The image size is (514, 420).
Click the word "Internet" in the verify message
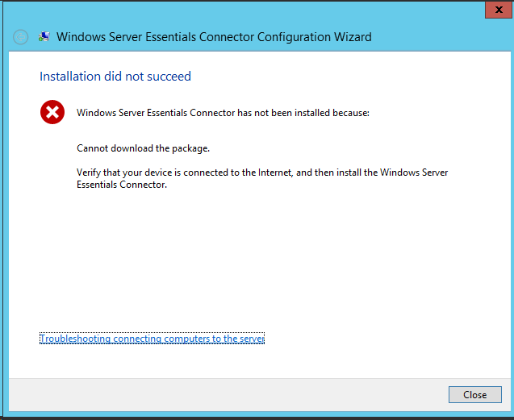click(275, 173)
